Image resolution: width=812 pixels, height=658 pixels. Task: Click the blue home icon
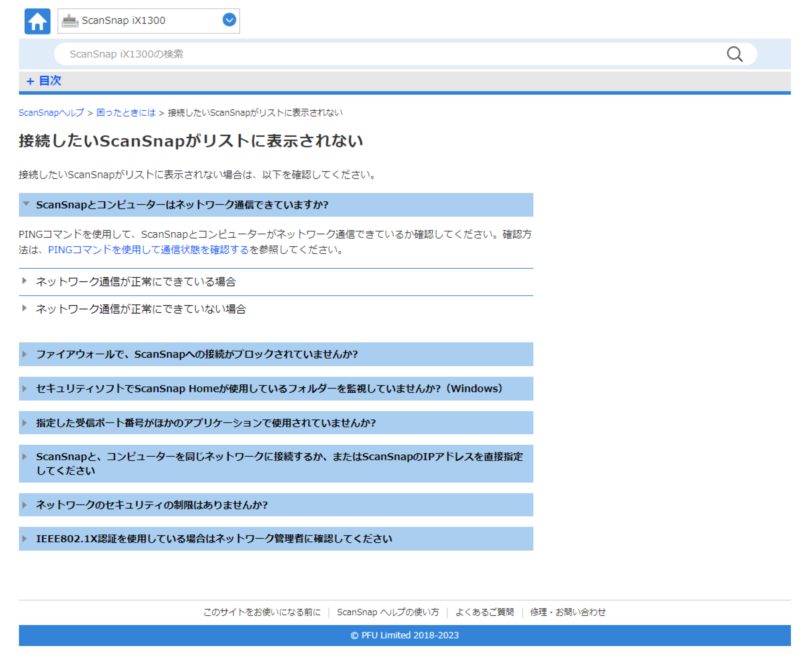[37, 21]
